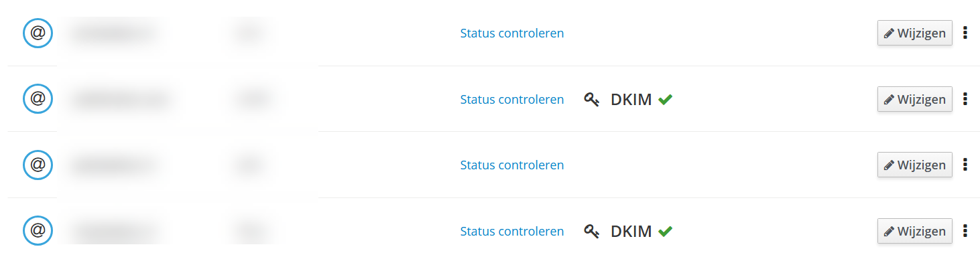The height and width of the screenshot is (253, 980).
Task: Open Status controleren link in third row
Action: pos(512,165)
